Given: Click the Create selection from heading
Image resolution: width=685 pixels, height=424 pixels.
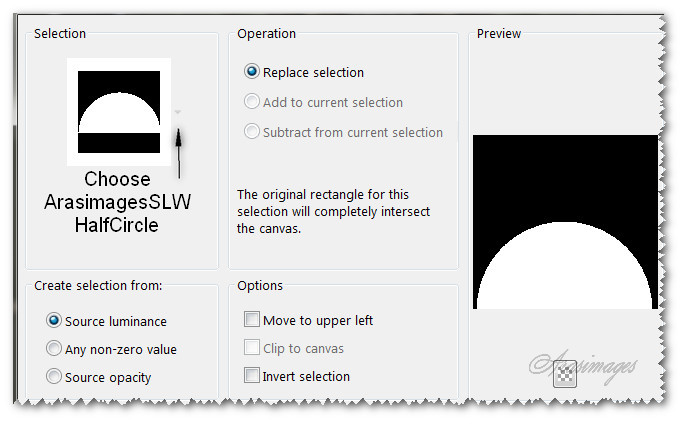Looking at the screenshot, I should pos(98,285).
